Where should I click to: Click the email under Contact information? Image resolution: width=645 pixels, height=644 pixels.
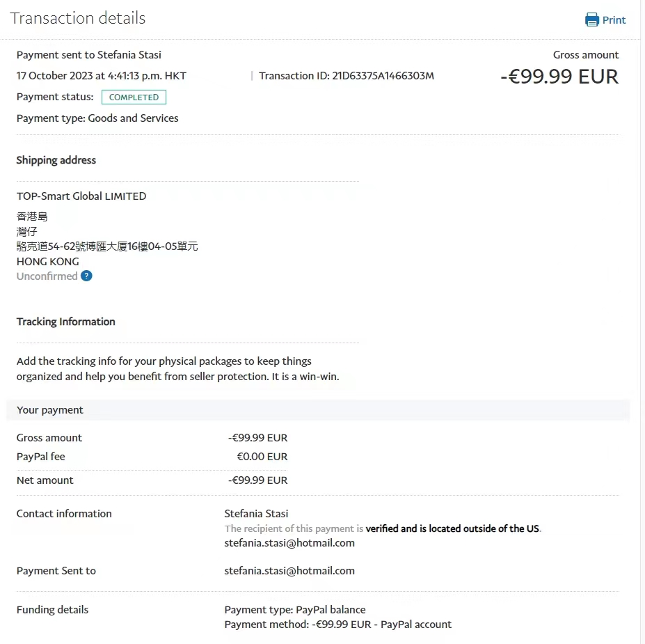click(x=289, y=543)
